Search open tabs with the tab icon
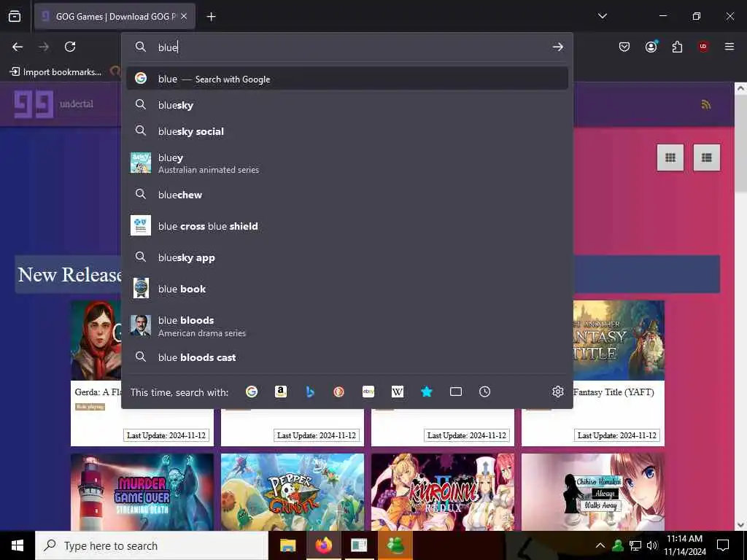The width and height of the screenshot is (747, 560). click(x=455, y=392)
